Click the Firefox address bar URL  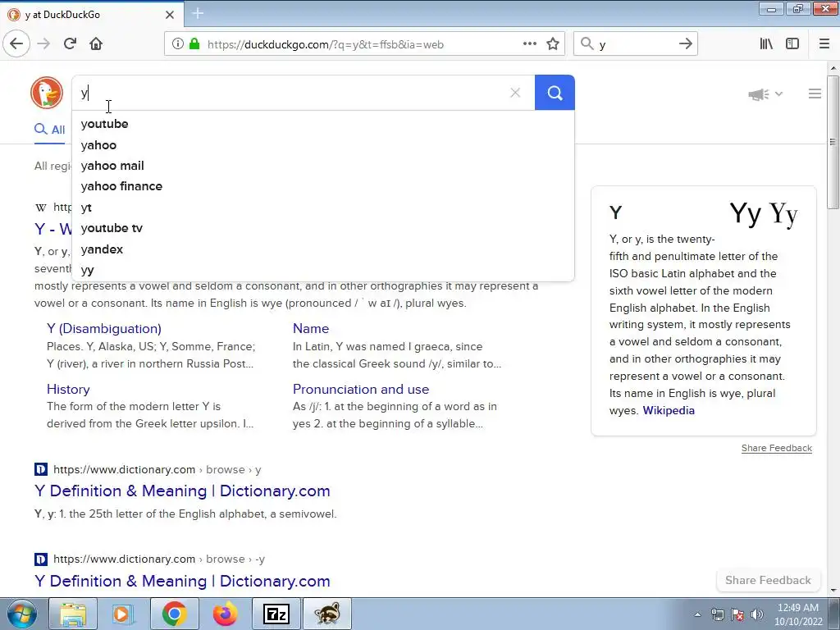[325, 44]
